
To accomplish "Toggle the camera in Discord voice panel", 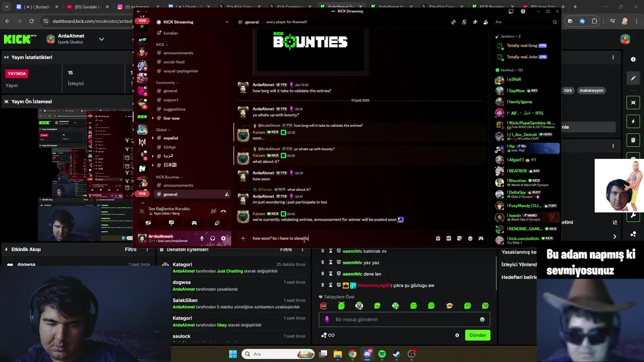I will (148, 223).
